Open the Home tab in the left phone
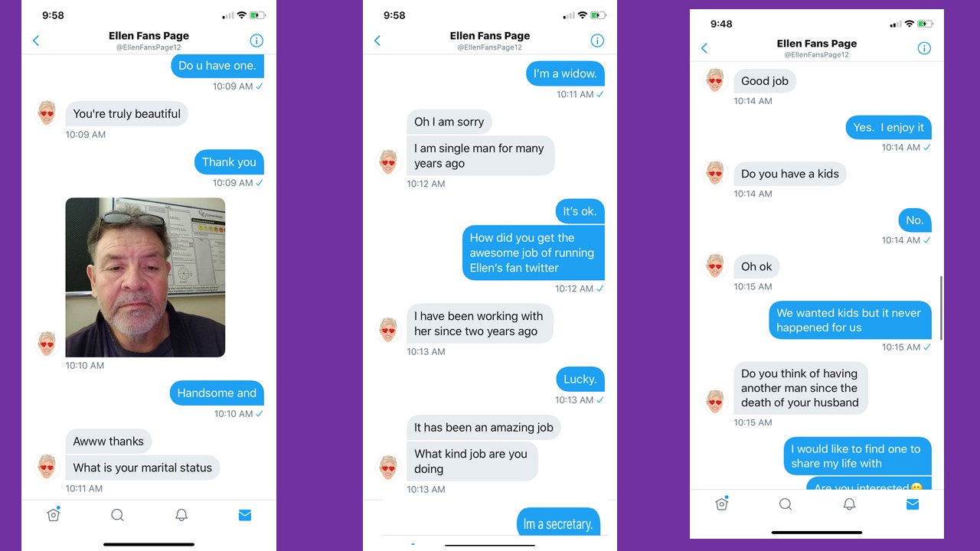The image size is (980, 551). tap(54, 514)
